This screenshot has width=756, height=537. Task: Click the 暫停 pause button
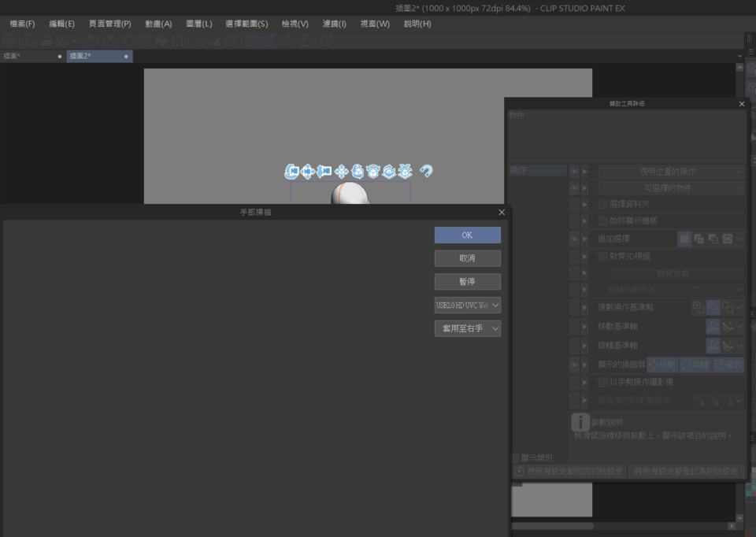[x=467, y=281]
